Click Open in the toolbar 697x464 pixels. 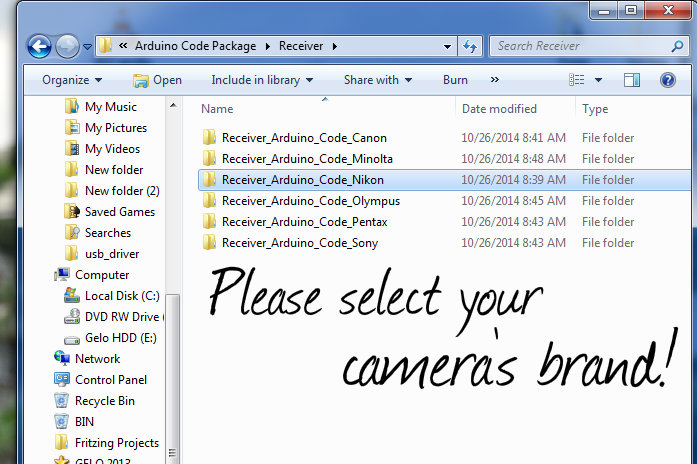coord(157,80)
